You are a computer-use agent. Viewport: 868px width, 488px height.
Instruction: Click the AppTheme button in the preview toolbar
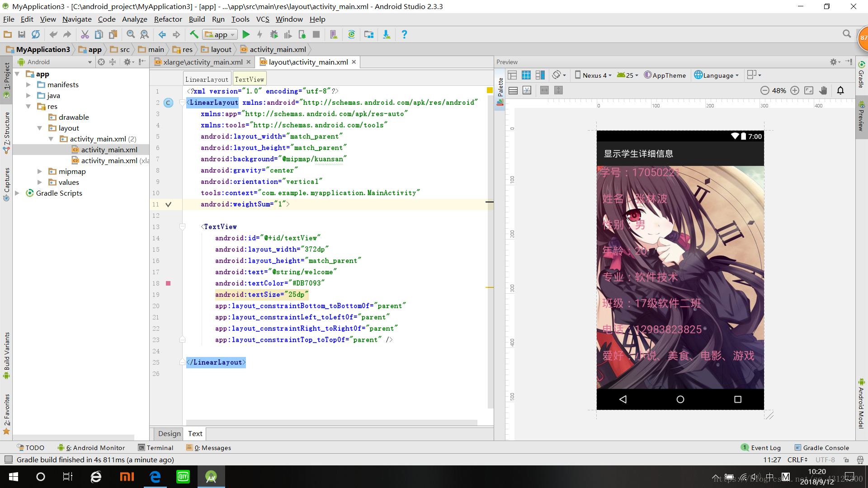[665, 75]
